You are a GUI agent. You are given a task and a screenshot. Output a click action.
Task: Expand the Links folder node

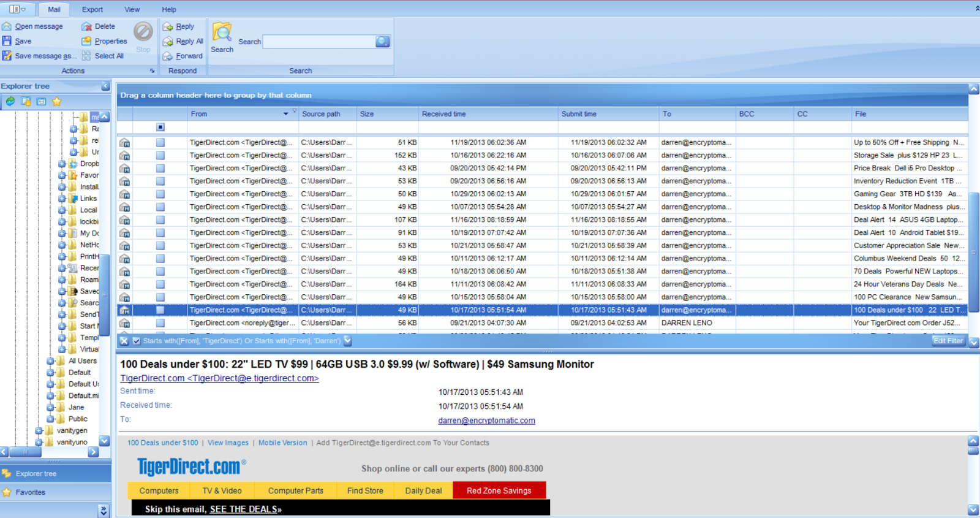tap(62, 199)
